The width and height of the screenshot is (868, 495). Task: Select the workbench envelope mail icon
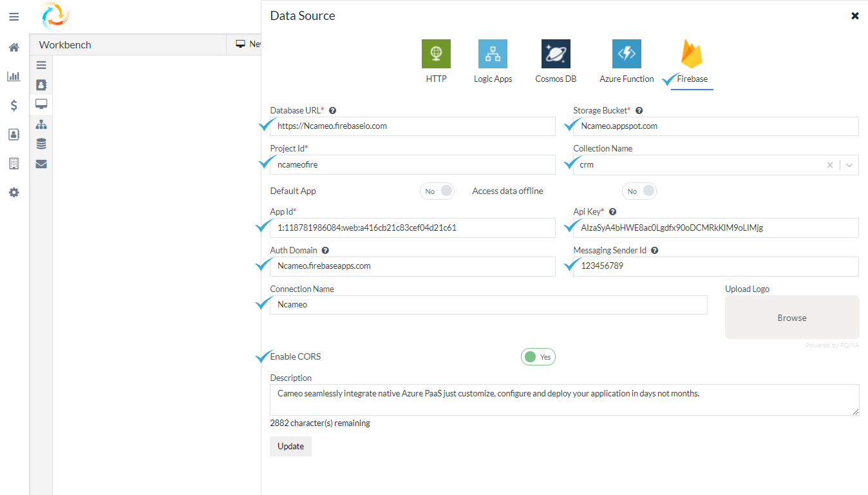tap(41, 164)
